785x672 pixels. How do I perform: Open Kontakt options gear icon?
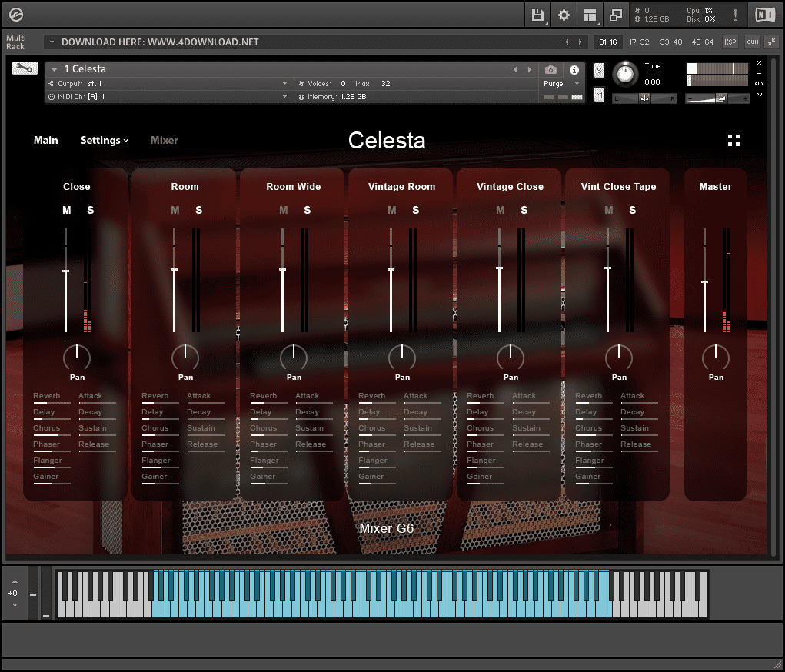coord(564,15)
